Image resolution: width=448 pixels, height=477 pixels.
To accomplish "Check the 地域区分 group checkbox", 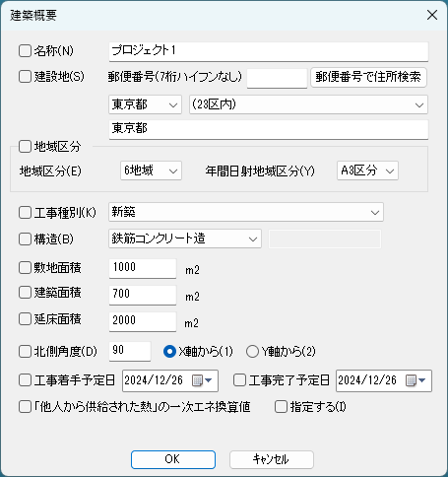I will pos(25,147).
